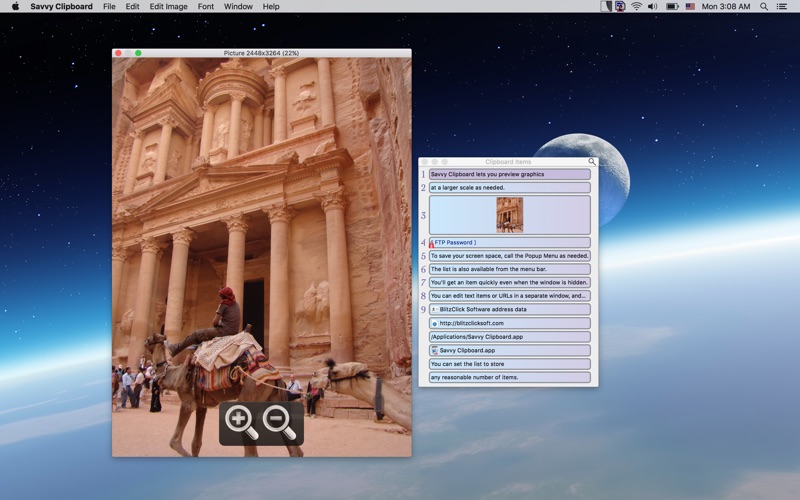Open the Savvy Clipboard application menu

[x=61, y=7]
